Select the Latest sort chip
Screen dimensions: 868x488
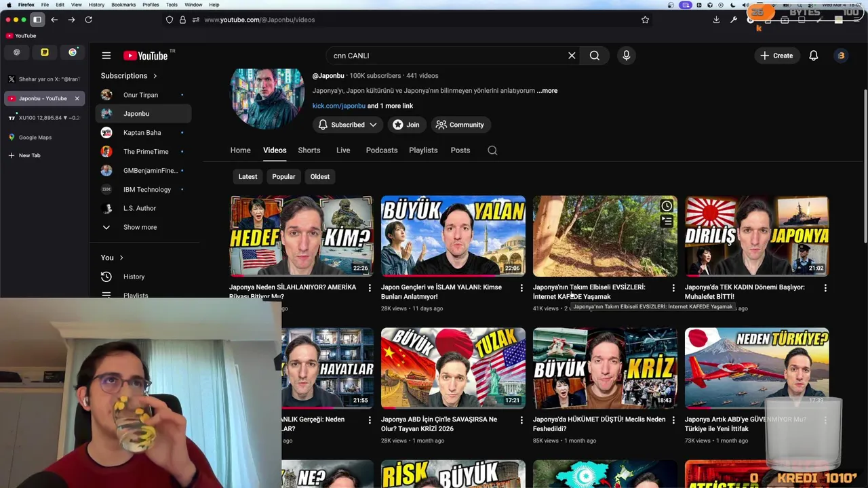tap(248, 177)
